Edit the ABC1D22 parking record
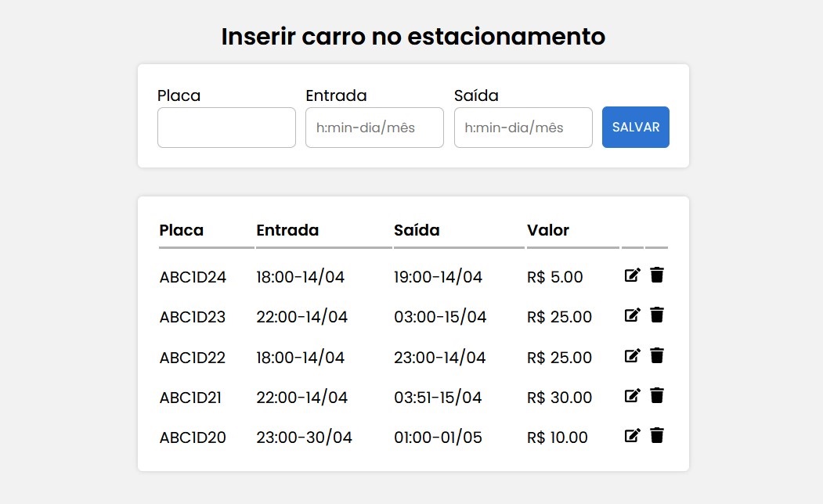This screenshot has width=823, height=504. click(x=632, y=355)
